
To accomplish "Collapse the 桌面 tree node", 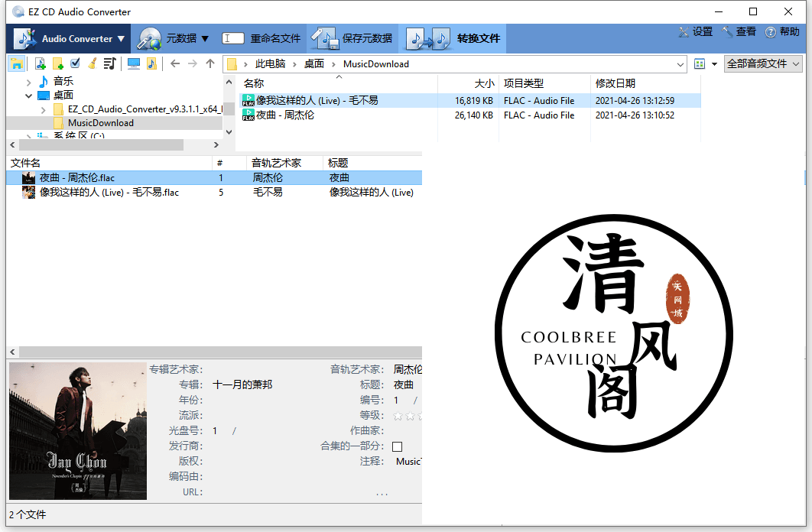I will click(29, 96).
